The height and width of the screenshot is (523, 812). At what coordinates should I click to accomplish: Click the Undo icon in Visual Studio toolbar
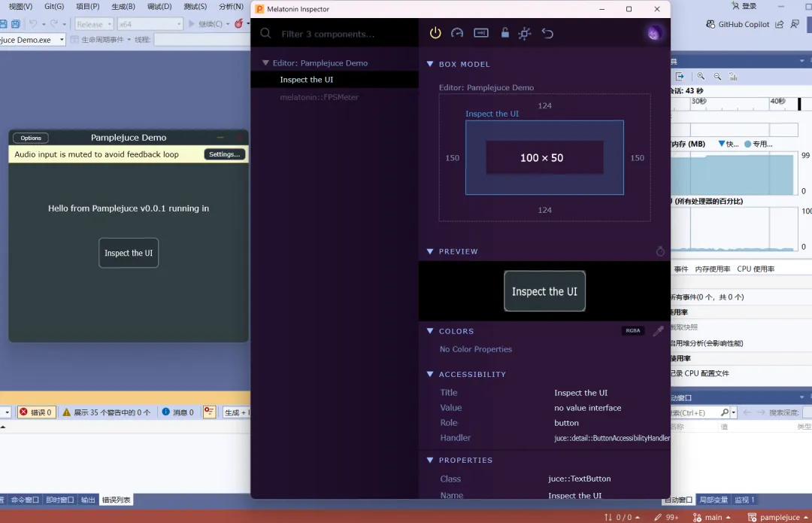point(32,24)
